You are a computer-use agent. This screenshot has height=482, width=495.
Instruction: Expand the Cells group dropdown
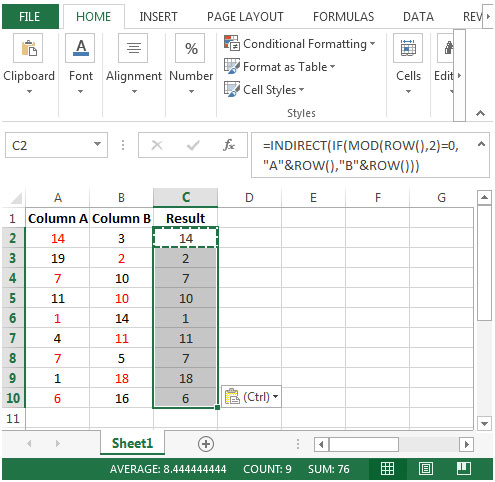(408, 91)
